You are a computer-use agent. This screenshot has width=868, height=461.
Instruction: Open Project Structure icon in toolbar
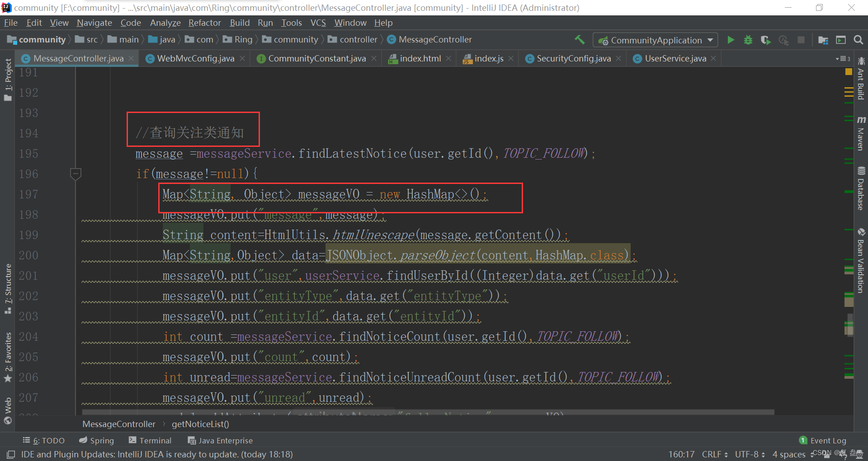pos(823,40)
